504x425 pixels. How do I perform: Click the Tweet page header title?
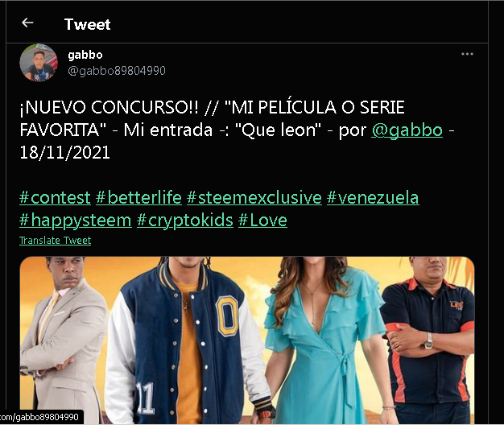coord(88,24)
